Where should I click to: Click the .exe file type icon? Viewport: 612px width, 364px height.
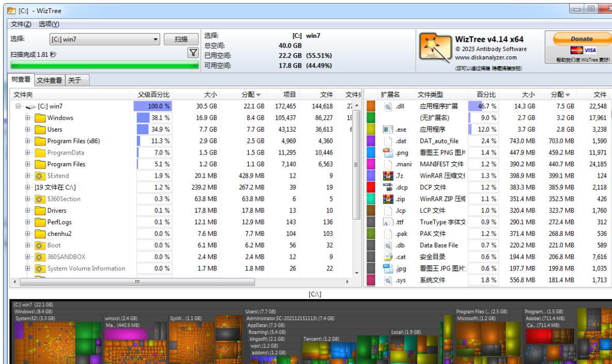click(x=388, y=130)
